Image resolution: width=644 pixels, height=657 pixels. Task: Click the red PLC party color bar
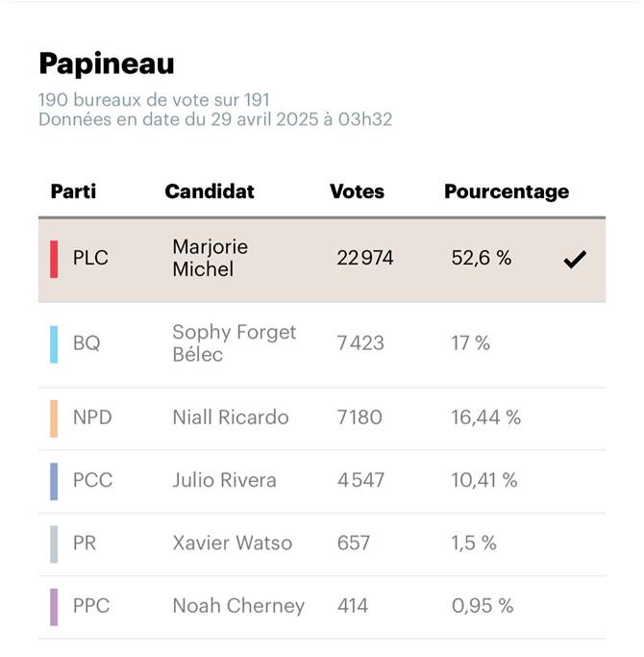pyautogui.click(x=54, y=259)
